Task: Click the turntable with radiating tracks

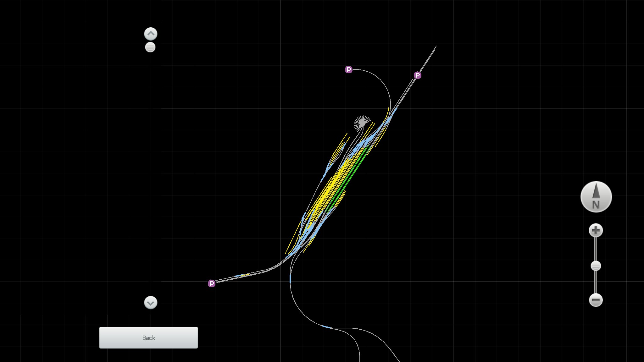Action: 362,123
